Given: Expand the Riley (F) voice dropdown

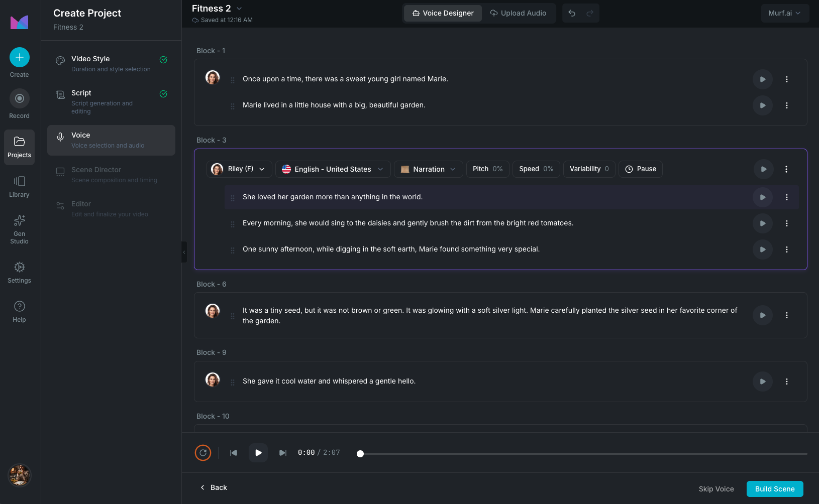Looking at the screenshot, I should pyautogui.click(x=239, y=169).
